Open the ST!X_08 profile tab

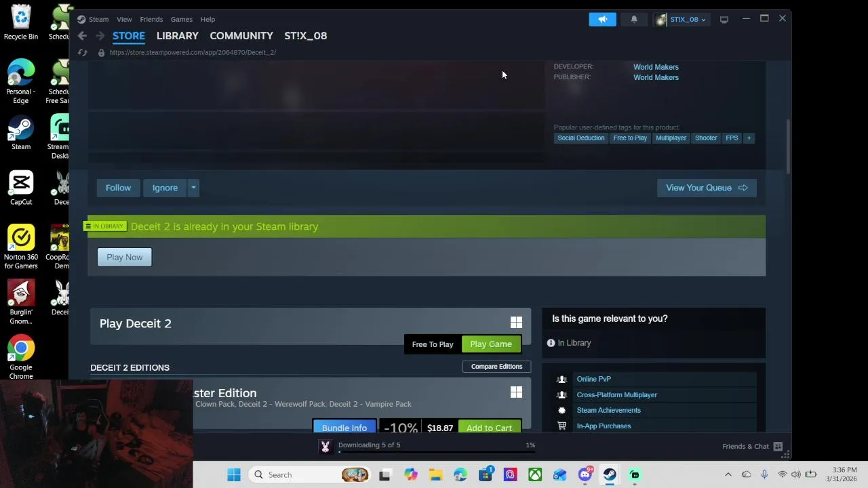click(x=306, y=36)
